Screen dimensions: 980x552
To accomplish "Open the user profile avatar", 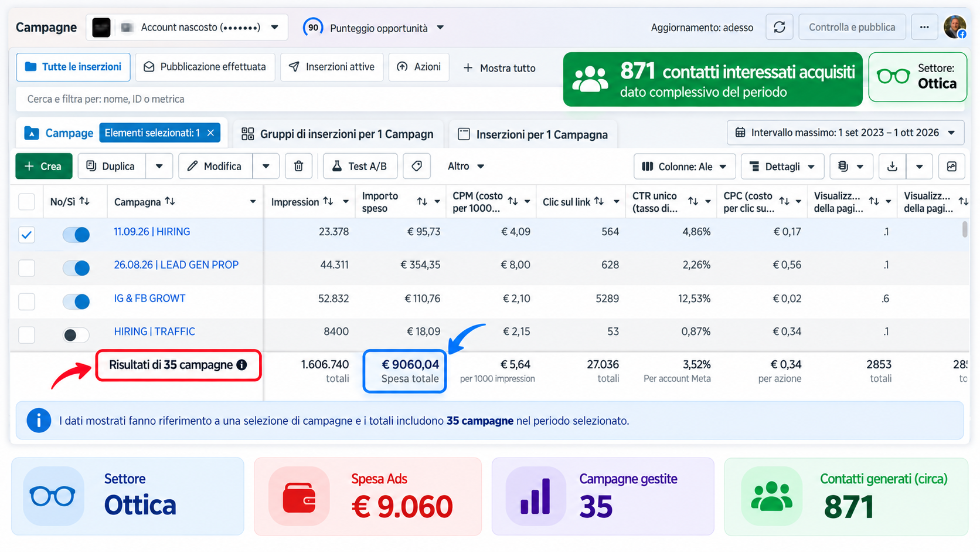I will pyautogui.click(x=955, y=28).
